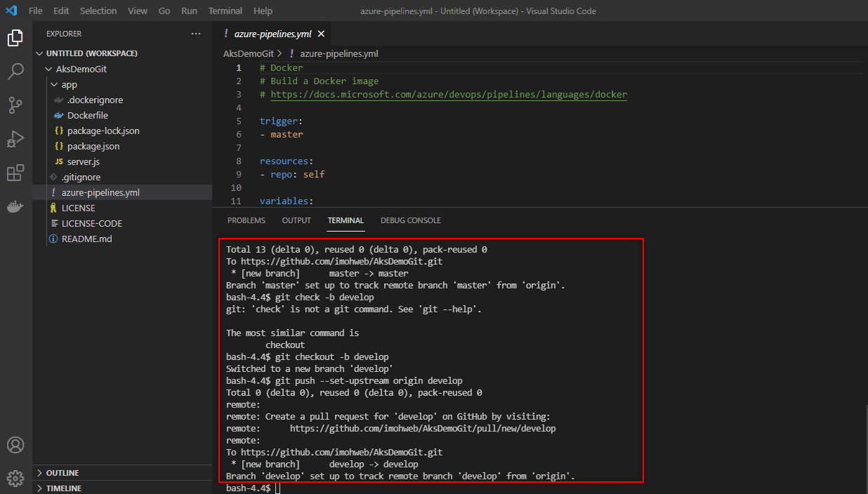
Task: Click line number 5 in the gutter
Action: tap(239, 121)
